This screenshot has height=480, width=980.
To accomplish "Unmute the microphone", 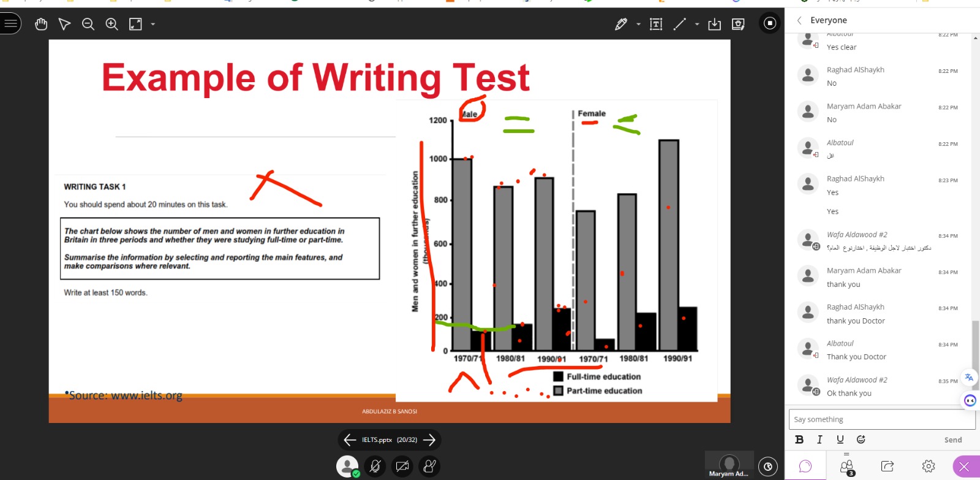I will (x=375, y=467).
